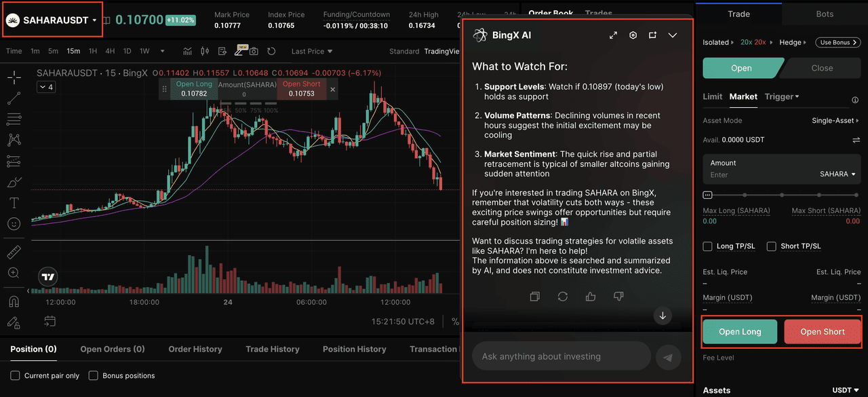Open the Position History tab
Viewport: 868px width, 397px height.
(x=355, y=349)
